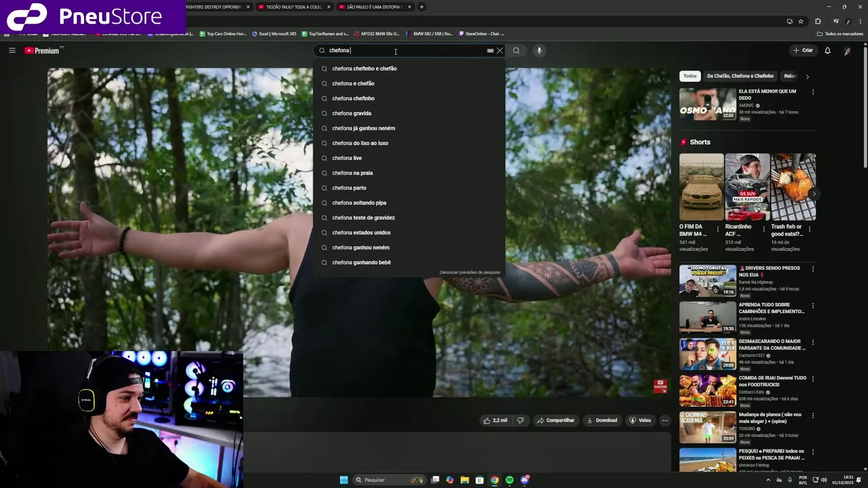
Task: Open the account avatar menu
Action: click(x=847, y=50)
